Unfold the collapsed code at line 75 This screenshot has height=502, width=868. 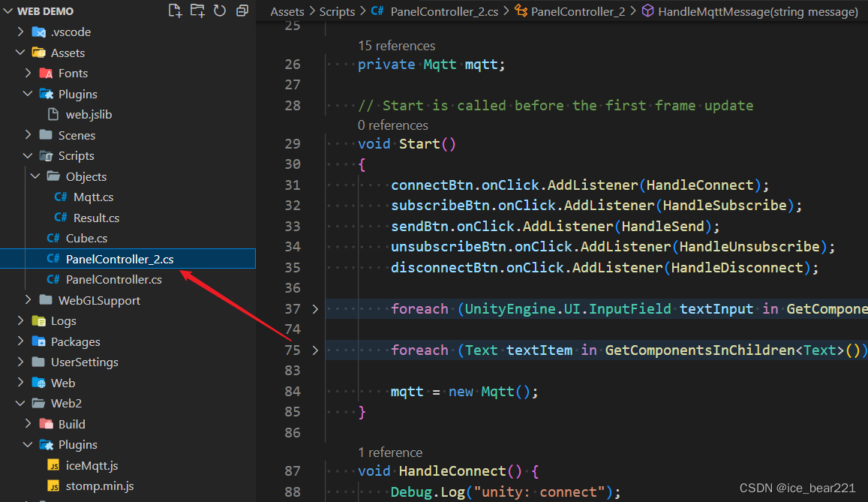[315, 350]
